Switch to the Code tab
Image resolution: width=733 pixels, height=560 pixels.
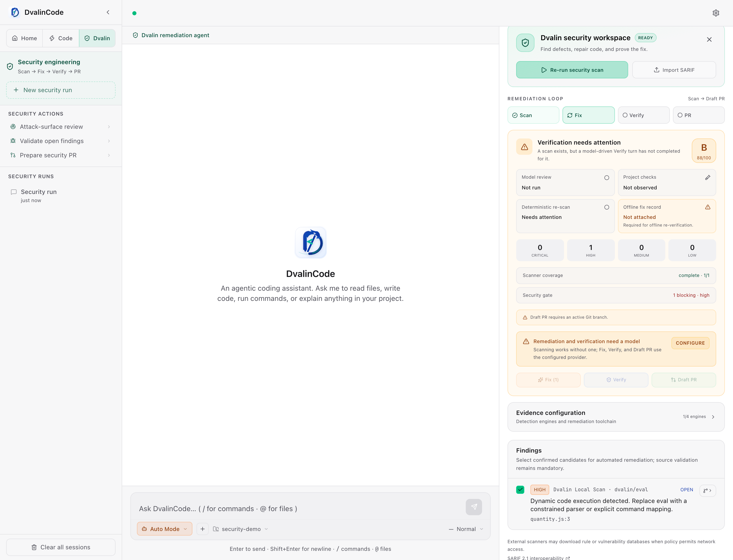pos(61,38)
